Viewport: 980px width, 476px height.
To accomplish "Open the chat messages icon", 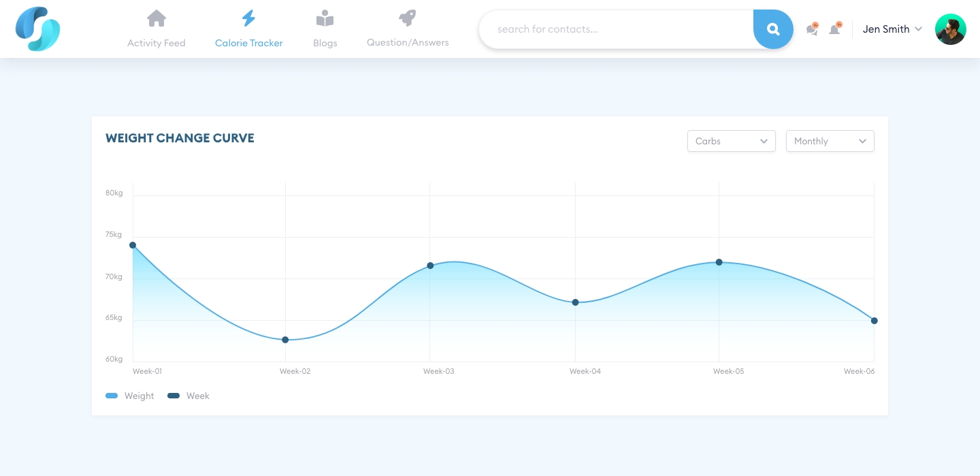I will 811,30.
